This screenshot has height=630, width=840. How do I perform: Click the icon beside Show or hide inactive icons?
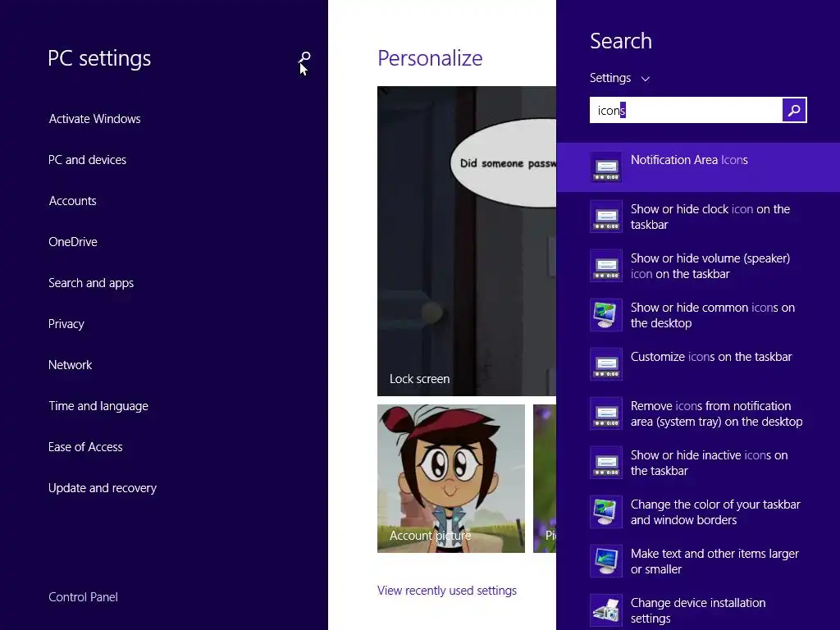point(606,463)
